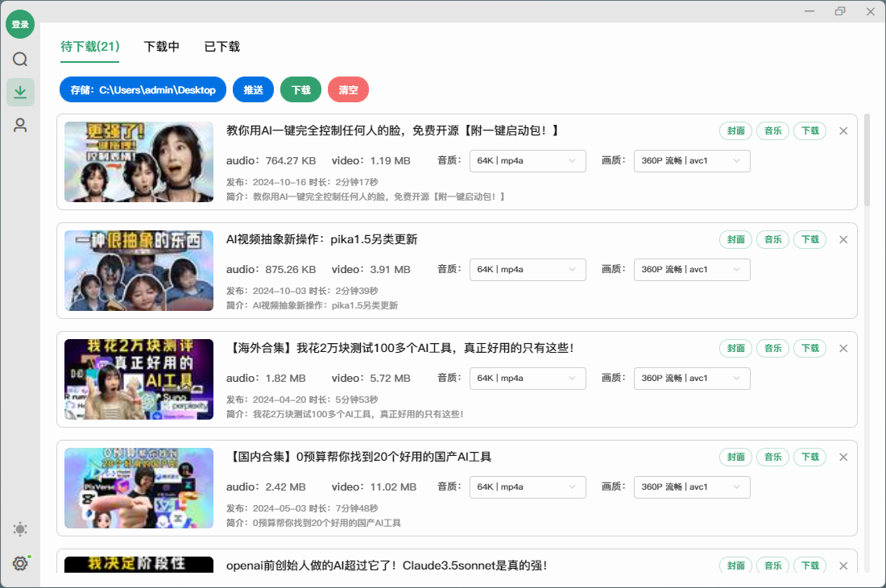Download cover 封面 for pika1.5 video
The image size is (886, 588).
tap(735, 239)
